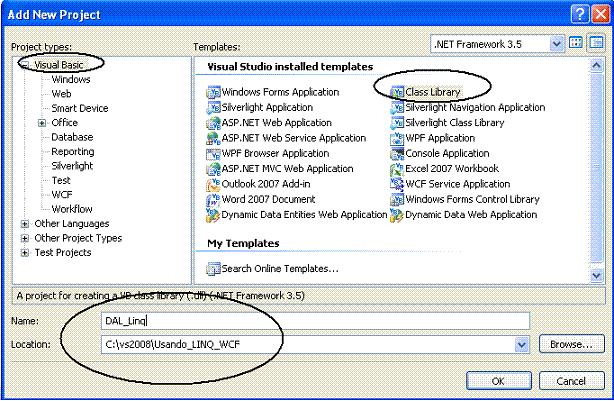Select the Workflow project type
The width and height of the screenshot is (614, 401).
pyautogui.click(x=72, y=209)
